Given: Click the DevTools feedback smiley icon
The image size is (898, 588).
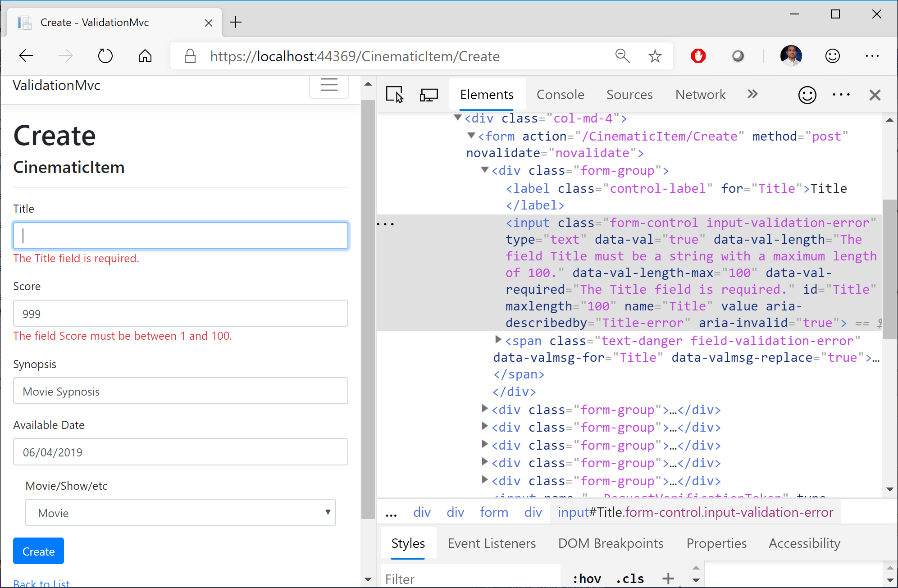Looking at the screenshot, I should coord(807,95).
